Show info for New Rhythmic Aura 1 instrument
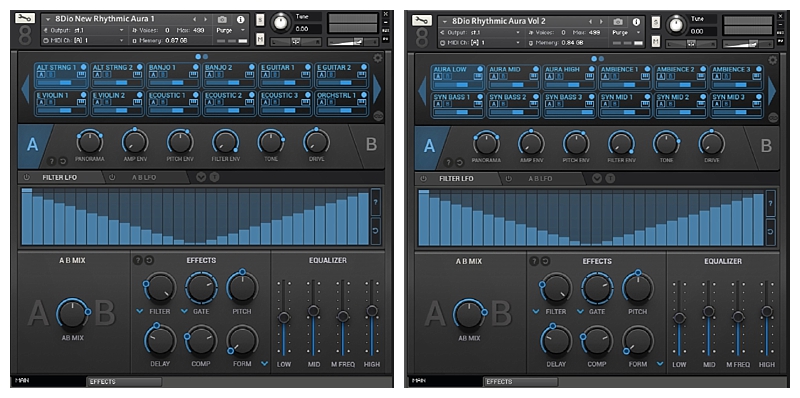 click(x=240, y=19)
